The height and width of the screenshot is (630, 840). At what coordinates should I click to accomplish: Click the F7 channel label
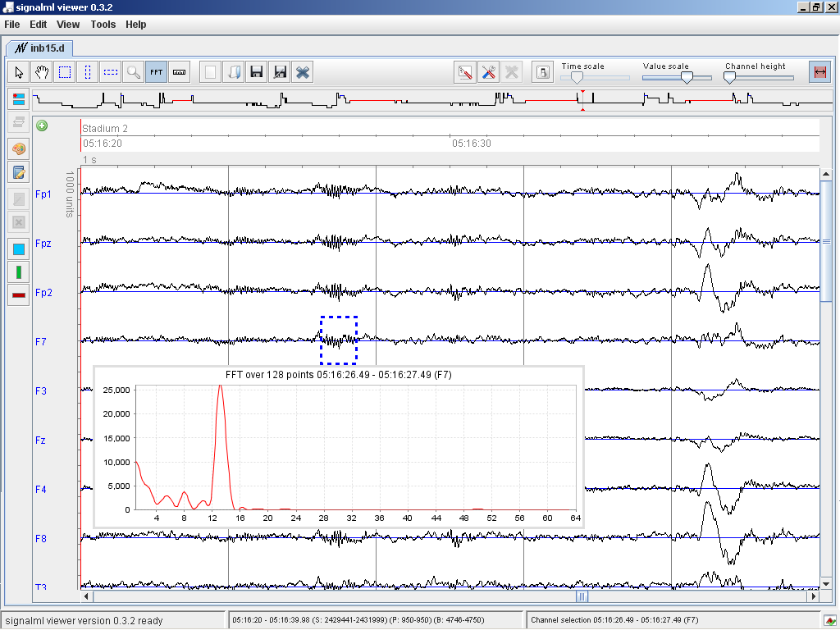[41, 341]
